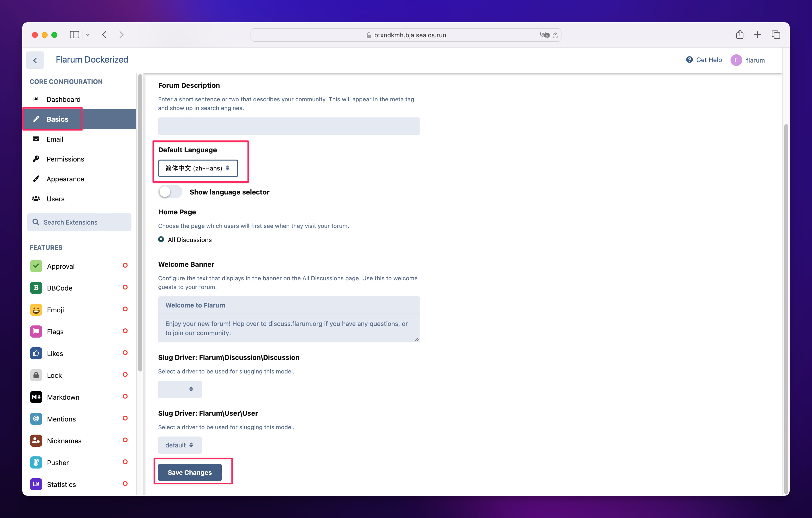Go back in Safari history

[x=104, y=34]
